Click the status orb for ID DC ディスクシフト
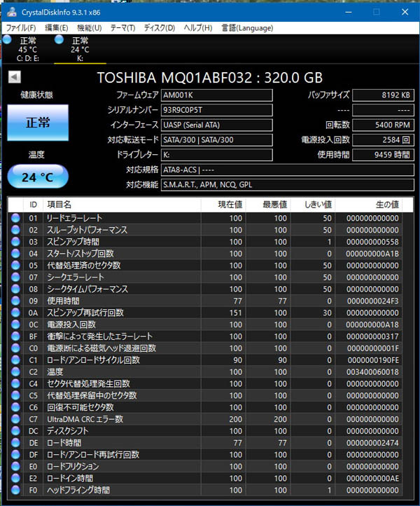 click(x=15, y=431)
